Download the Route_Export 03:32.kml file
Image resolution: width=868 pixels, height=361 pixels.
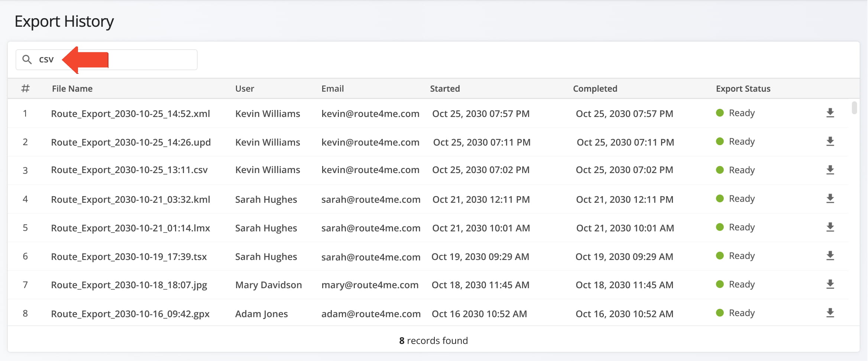tap(830, 199)
